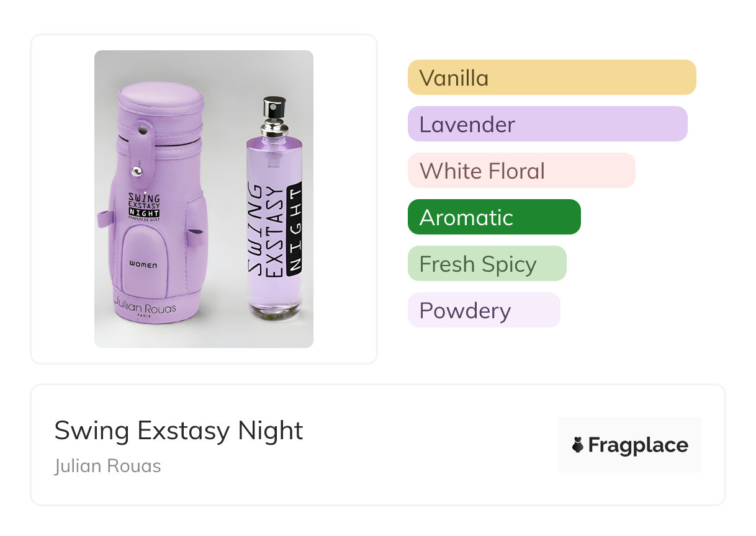Open the Swing Exstasy Night title

tap(179, 430)
